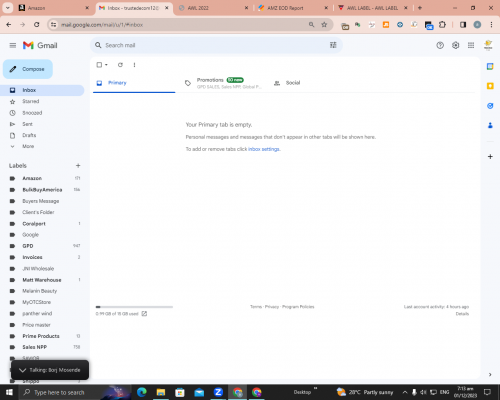This screenshot has height=400, width=500.
Task: Open account activity Details link
Action: tap(462, 314)
